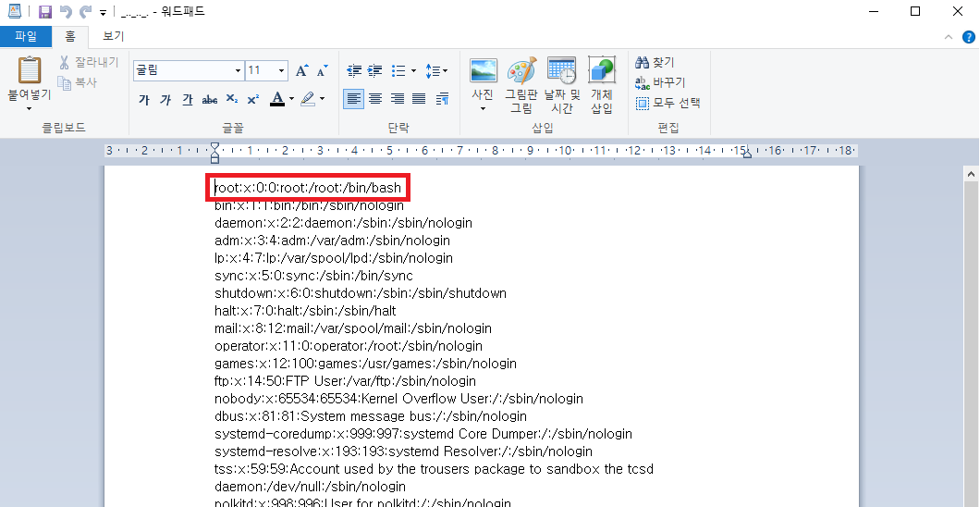Open Find with 찾기

[x=655, y=63]
